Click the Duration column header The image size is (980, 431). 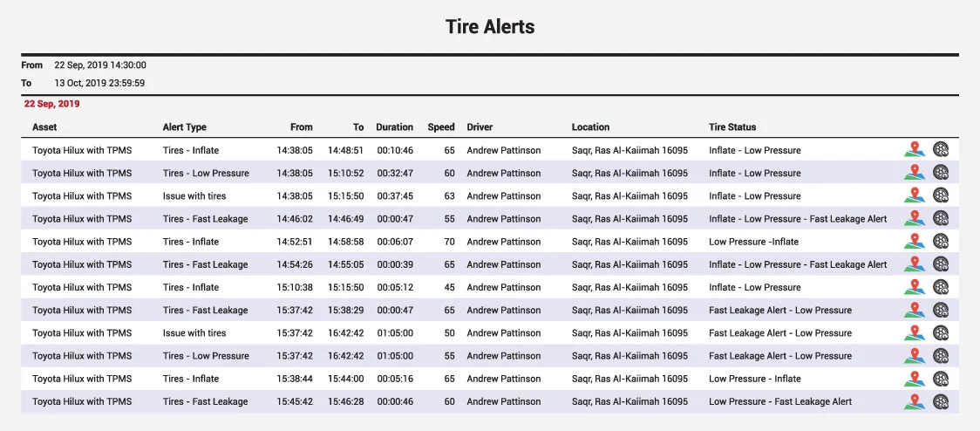[394, 127]
